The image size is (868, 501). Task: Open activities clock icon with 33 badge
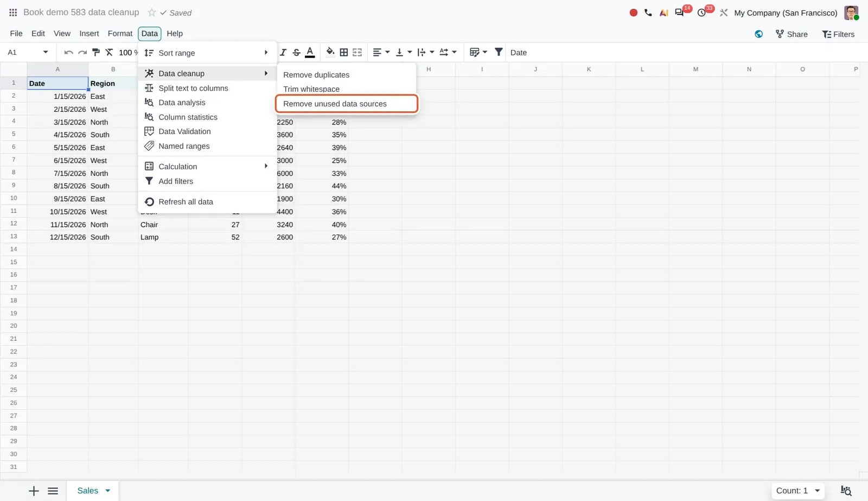(702, 12)
